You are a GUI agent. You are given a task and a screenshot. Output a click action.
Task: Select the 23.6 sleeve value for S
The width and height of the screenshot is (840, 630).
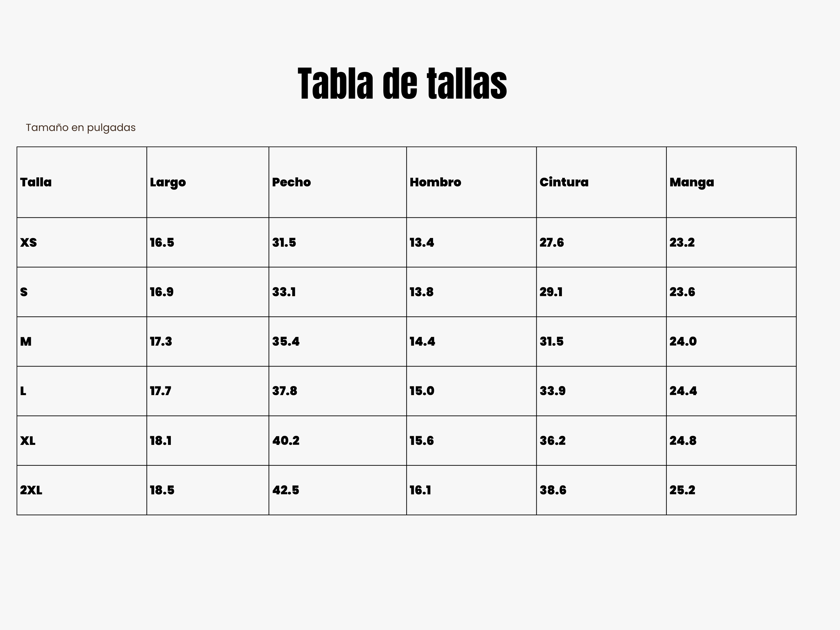coord(682,292)
